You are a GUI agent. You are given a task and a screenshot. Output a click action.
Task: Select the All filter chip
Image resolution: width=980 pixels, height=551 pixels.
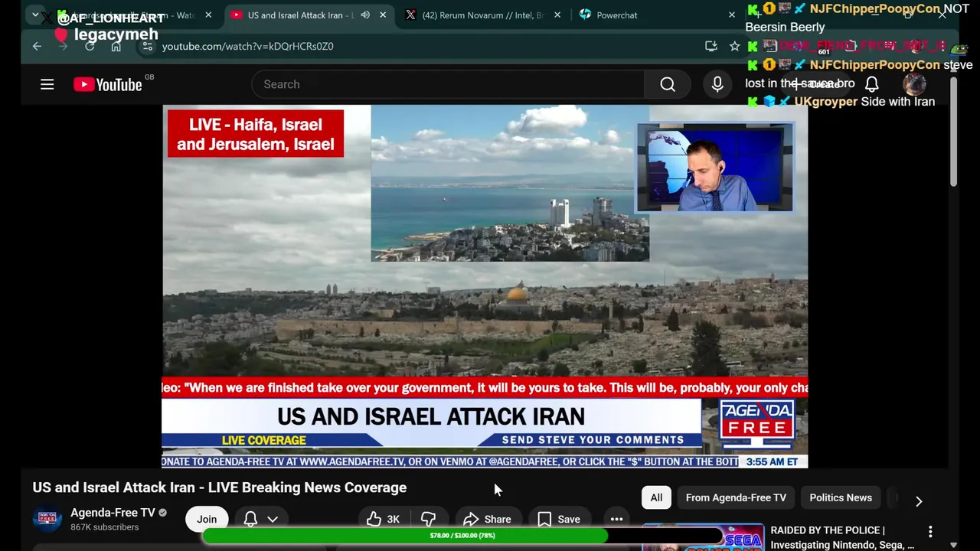[656, 497]
